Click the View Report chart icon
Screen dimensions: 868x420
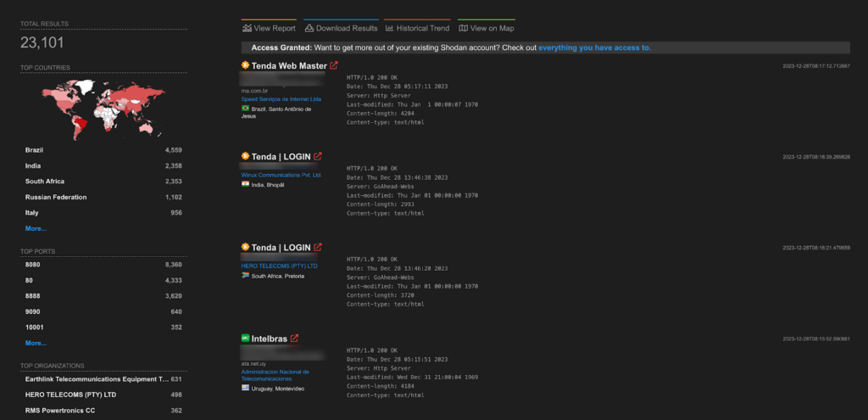coord(247,28)
